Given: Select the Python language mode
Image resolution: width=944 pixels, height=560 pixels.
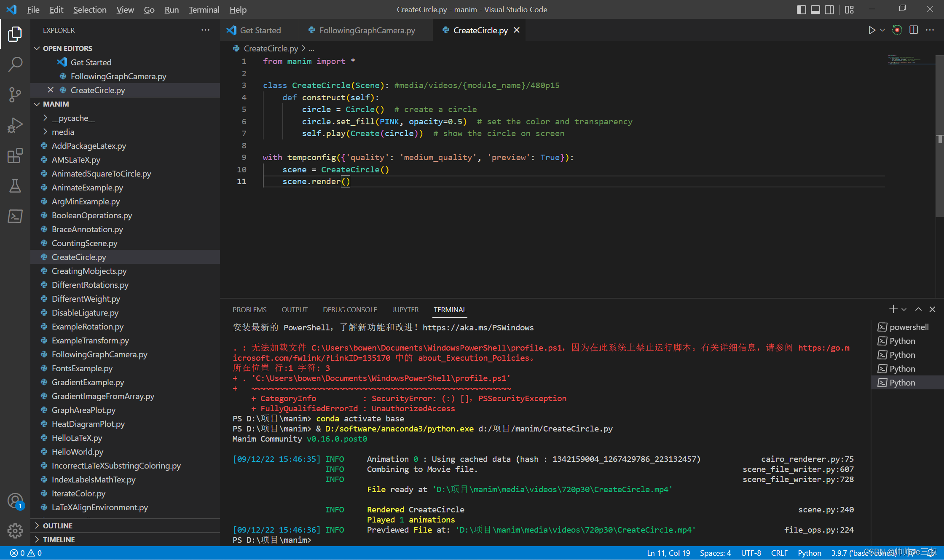Looking at the screenshot, I should pos(809,553).
